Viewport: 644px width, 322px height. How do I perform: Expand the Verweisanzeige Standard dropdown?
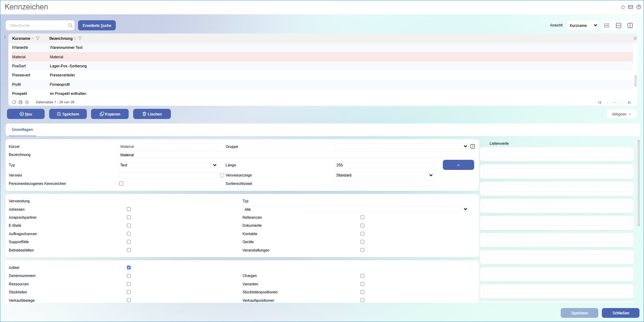384,175
